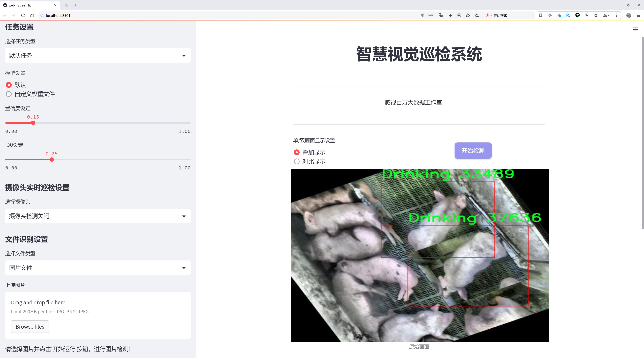Open the 摄像头检测关闭 camera dropdown

pyautogui.click(x=98, y=216)
